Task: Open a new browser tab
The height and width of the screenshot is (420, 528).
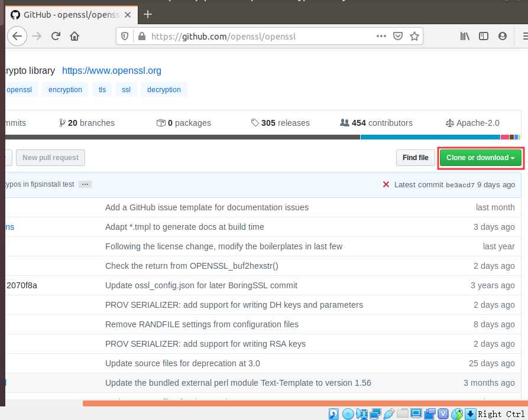Action: [x=147, y=14]
